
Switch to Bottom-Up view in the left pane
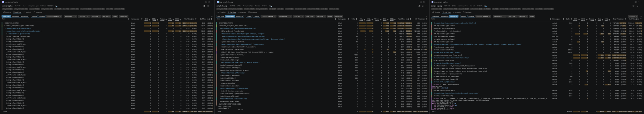[25, 16]
